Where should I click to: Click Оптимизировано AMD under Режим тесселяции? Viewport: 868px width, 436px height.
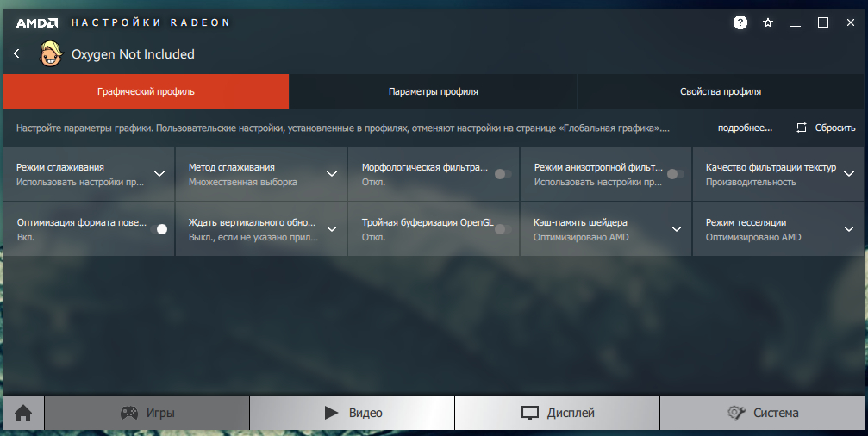pyautogui.click(x=753, y=237)
